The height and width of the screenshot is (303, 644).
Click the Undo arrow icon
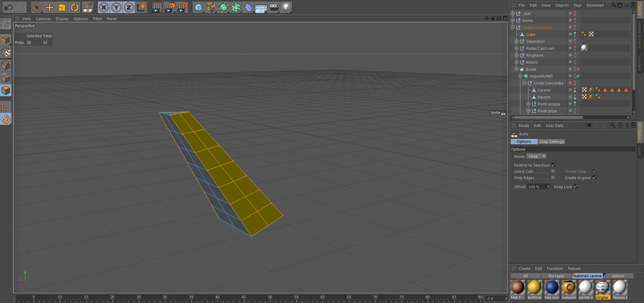8,7
